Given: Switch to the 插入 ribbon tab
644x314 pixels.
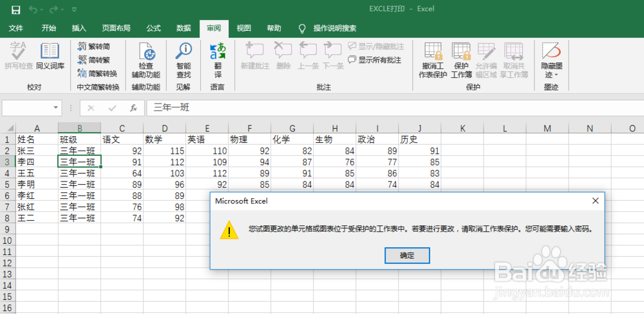Looking at the screenshot, I should (79, 28).
